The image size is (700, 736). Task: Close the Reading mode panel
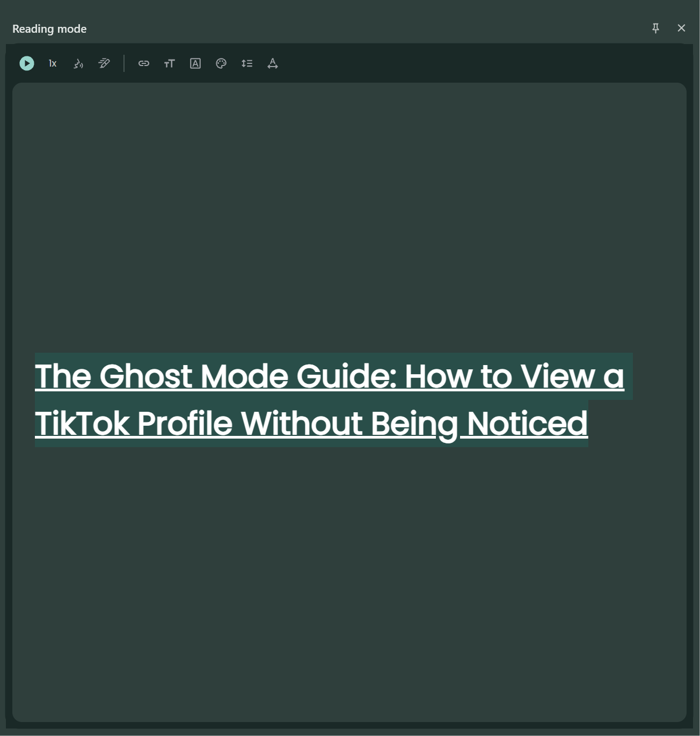[x=681, y=28]
